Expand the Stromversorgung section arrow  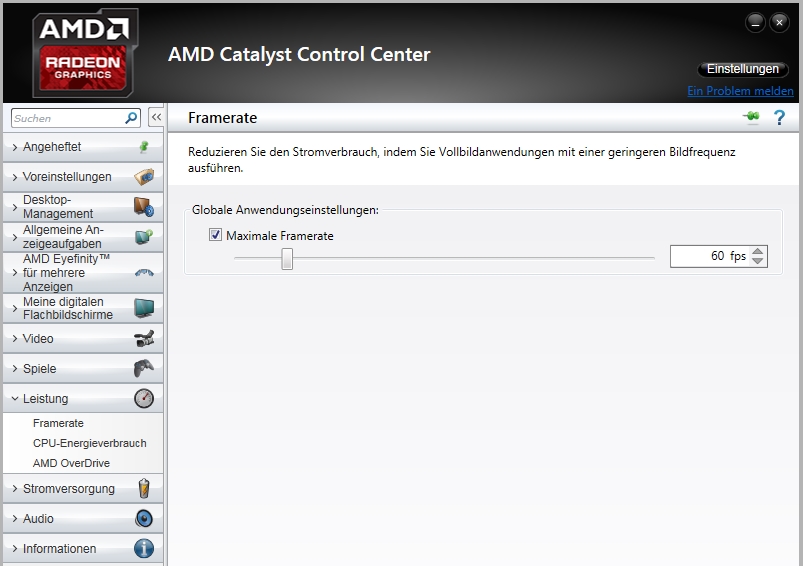click(x=15, y=489)
